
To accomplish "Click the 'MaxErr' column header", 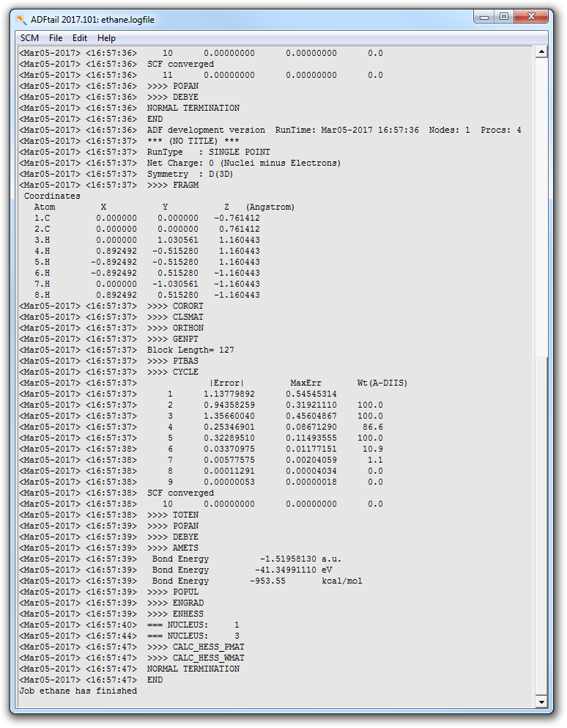I will coord(305,383).
